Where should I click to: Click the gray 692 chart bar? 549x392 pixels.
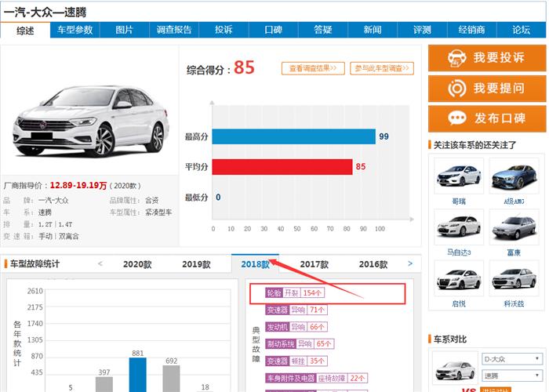tap(171, 379)
